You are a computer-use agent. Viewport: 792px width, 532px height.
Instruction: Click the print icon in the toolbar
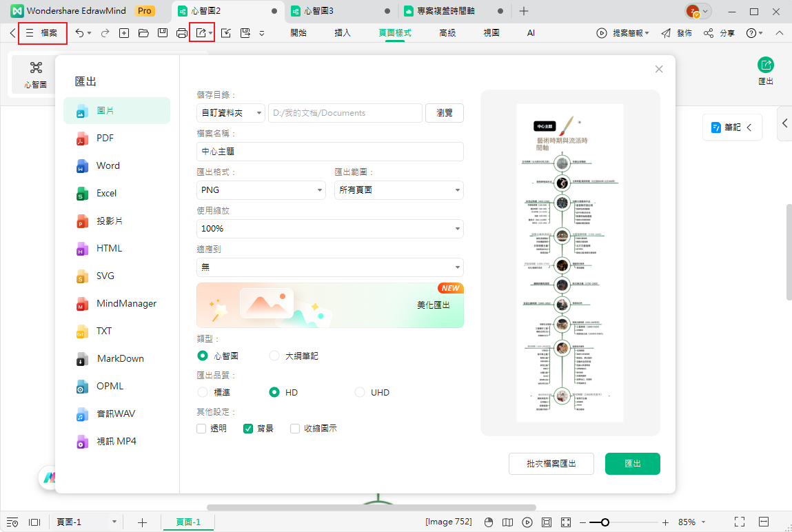181,32
